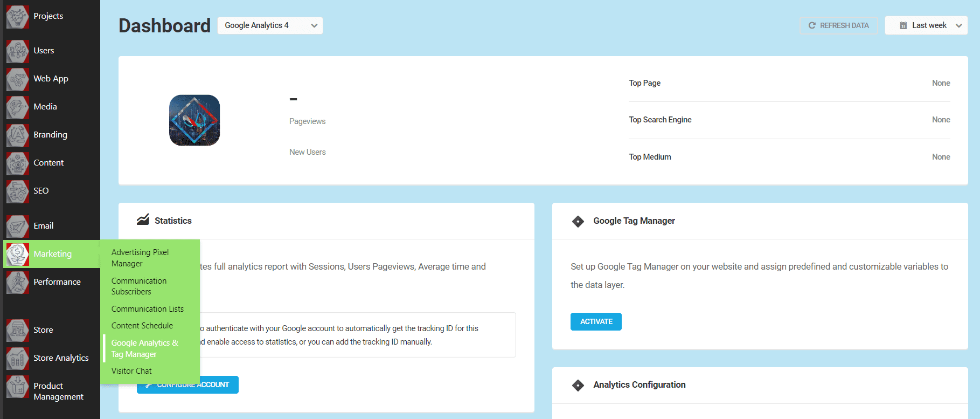Image resolution: width=980 pixels, height=419 pixels.
Task: Click the Store Analytics label
Action: 61,358
